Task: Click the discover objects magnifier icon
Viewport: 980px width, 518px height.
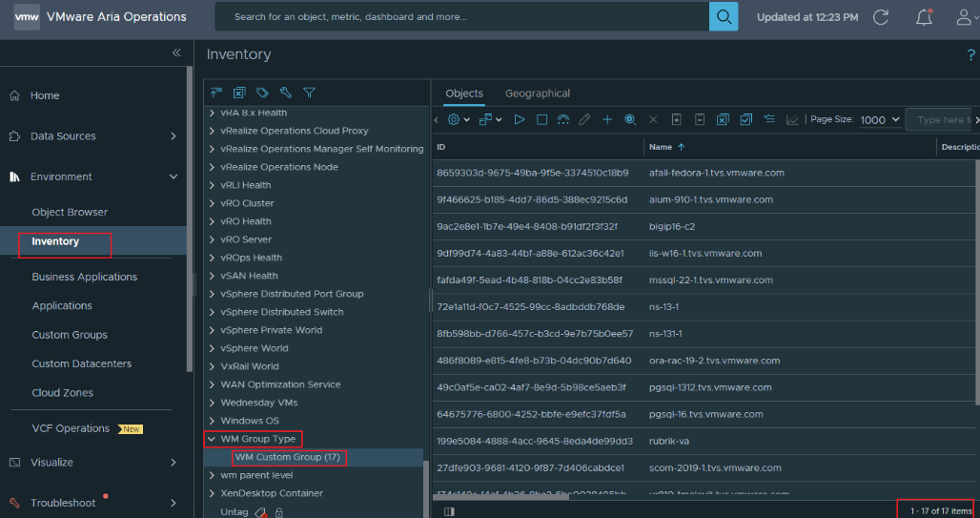Action: coord(630,119)
